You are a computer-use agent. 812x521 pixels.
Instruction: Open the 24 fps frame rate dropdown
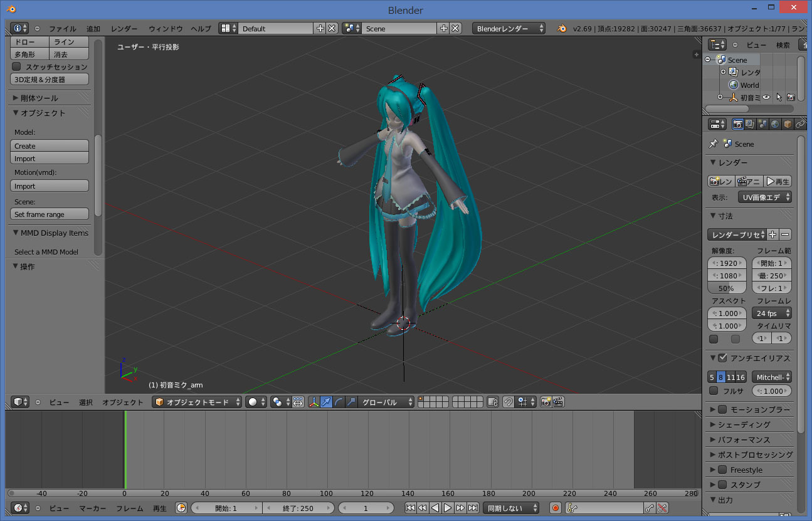point(771,313)
